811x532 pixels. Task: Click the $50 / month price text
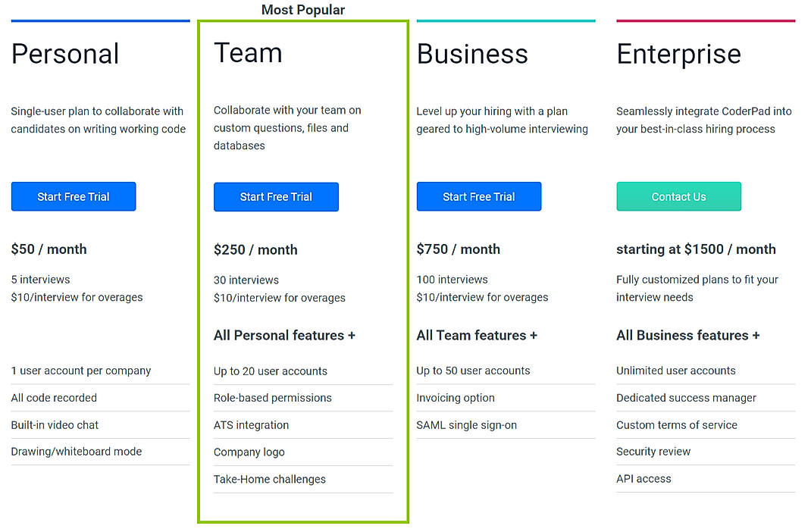coord(49,249)
